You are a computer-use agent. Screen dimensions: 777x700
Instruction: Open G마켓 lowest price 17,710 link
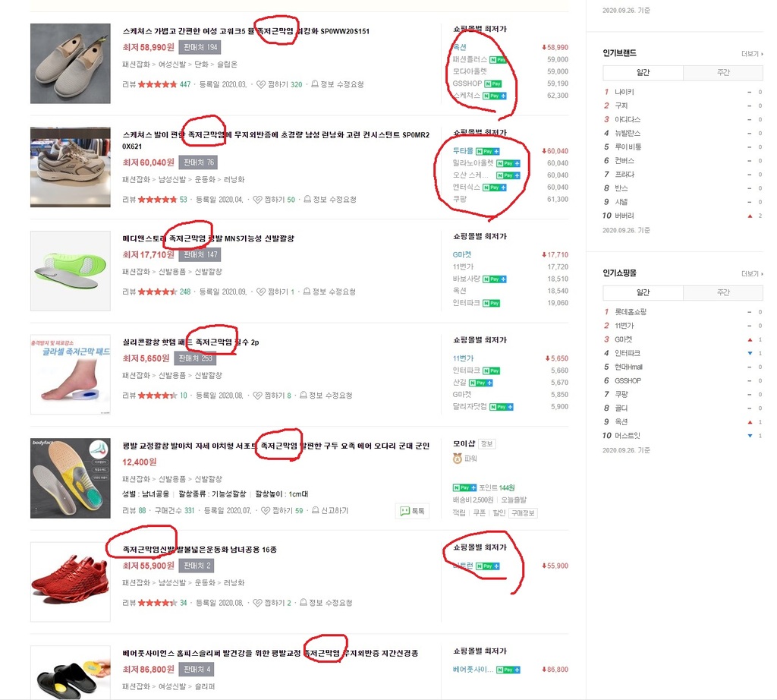tap(462, 254)
